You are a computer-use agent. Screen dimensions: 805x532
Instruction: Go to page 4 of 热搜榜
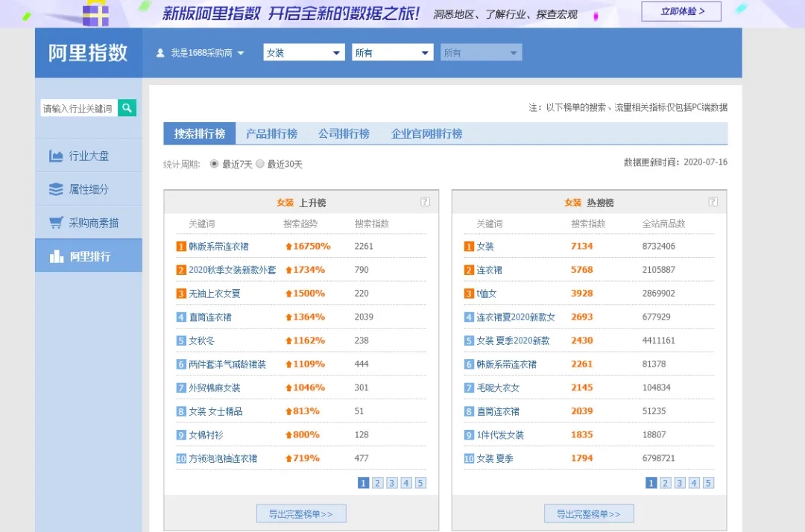[x=694, y=483]
